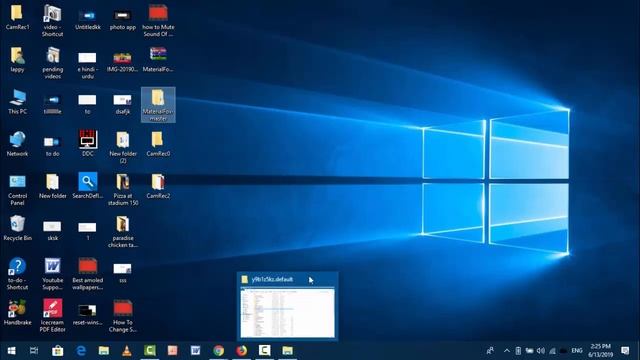Select the 'to do' desktop file
The height and width of the screenshot is (360, 640).
[x=52, y=146]
